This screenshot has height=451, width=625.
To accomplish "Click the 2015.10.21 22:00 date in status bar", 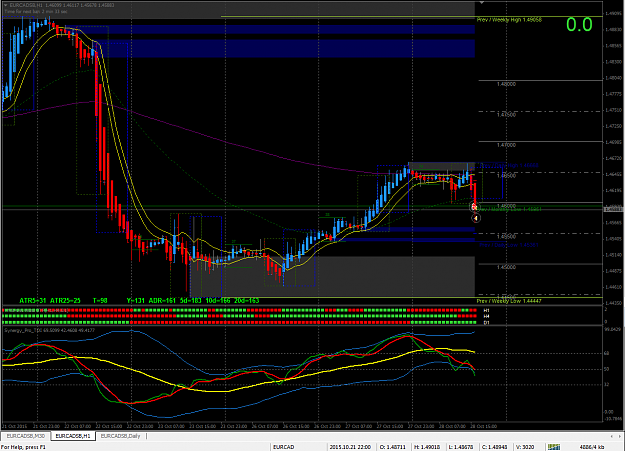I will coord(350,447).
